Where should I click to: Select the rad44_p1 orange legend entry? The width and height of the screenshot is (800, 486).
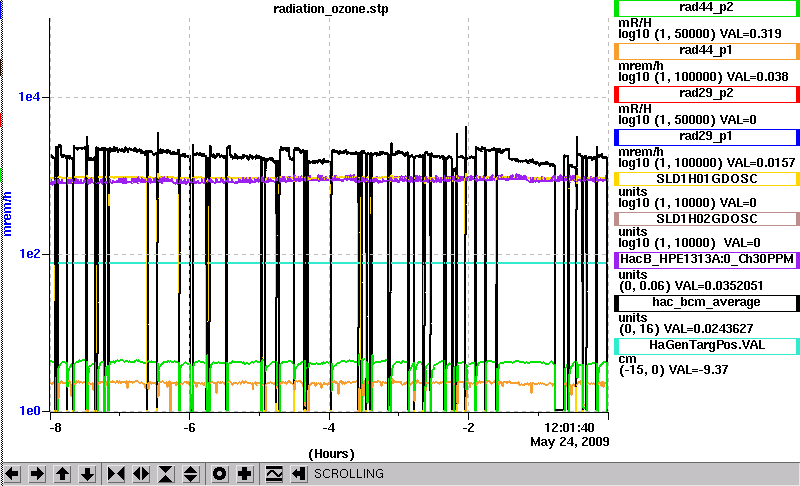click(707, 51)
